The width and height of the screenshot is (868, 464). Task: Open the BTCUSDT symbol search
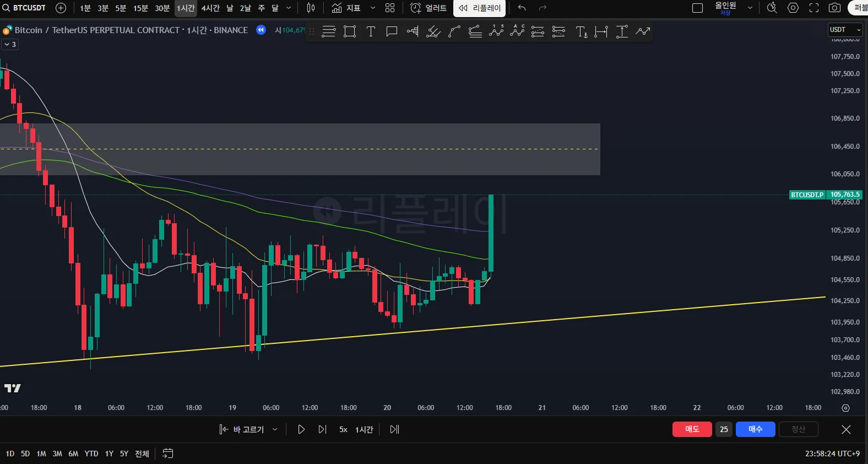(25, 8)
